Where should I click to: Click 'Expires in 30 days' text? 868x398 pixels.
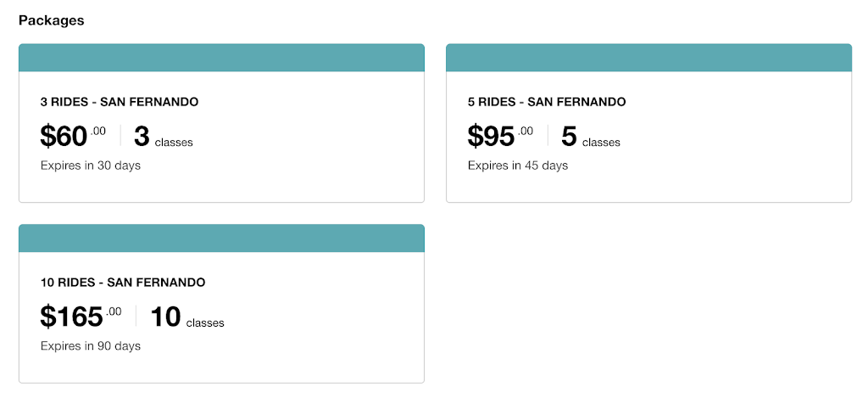coord(91,165)
